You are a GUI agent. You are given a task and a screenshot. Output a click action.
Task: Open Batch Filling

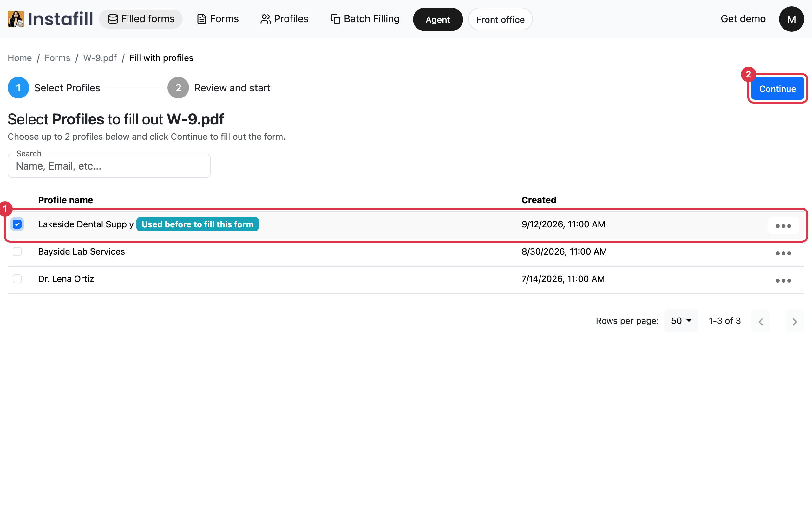(365, 19)
